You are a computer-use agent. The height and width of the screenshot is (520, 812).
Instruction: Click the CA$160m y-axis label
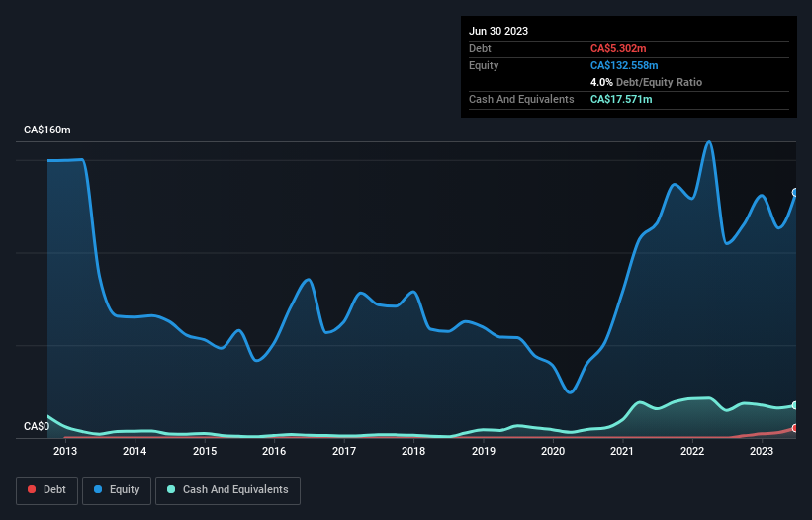(47, 130)
